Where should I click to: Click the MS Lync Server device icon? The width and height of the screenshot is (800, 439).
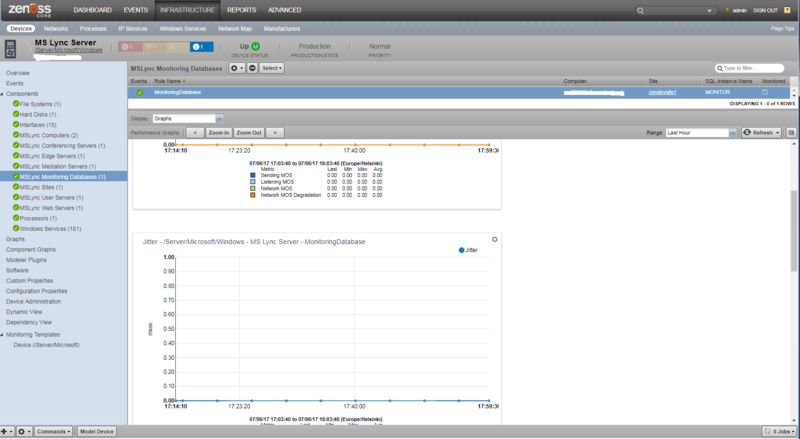point(10,49)
